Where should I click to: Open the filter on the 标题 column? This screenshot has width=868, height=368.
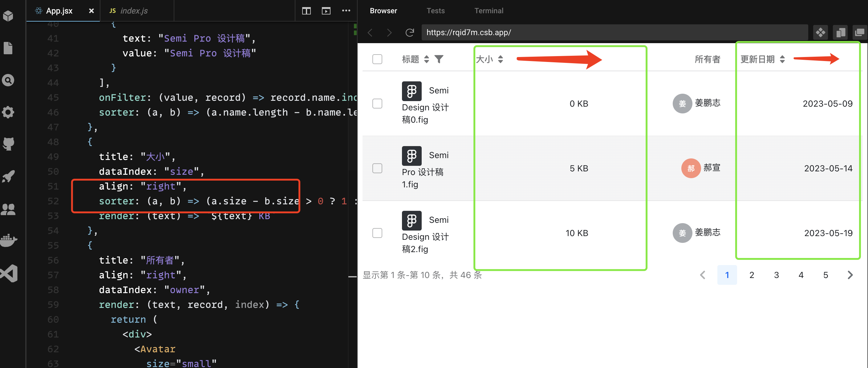[439, 59]
